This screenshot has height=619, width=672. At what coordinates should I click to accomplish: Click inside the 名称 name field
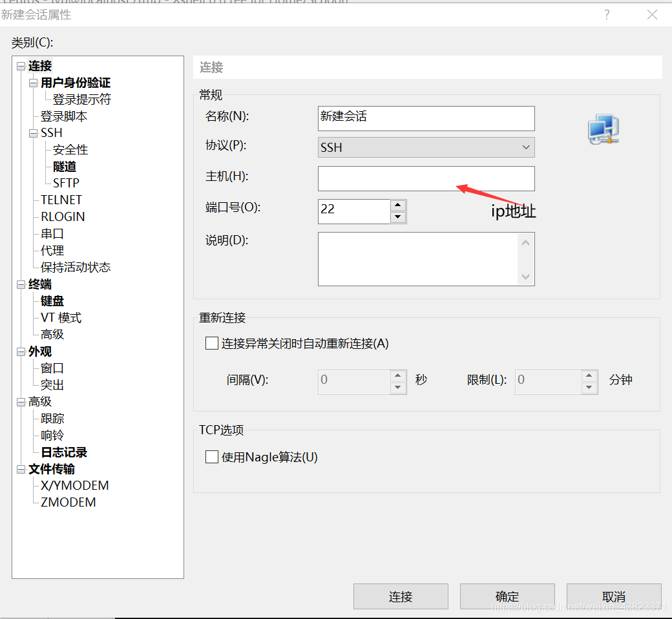(x=426, y=118)
